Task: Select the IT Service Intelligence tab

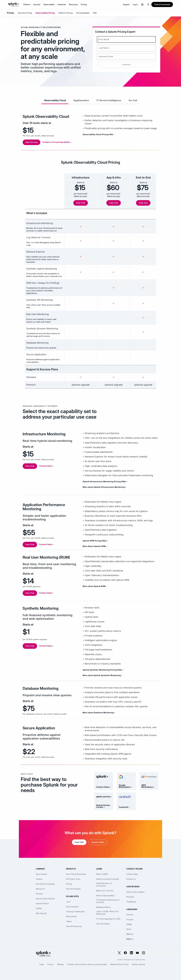Action: [x=109, y=100]
